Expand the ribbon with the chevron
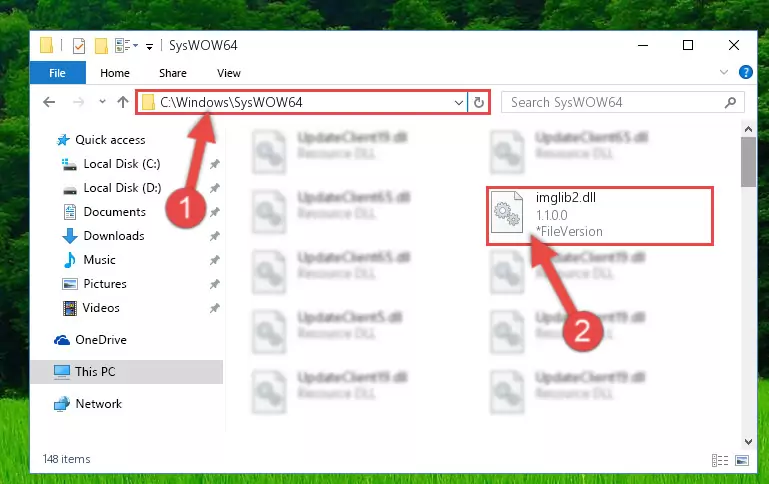This screenshot has height=484, width=769. pyautogui.click(x=723, y=73)
